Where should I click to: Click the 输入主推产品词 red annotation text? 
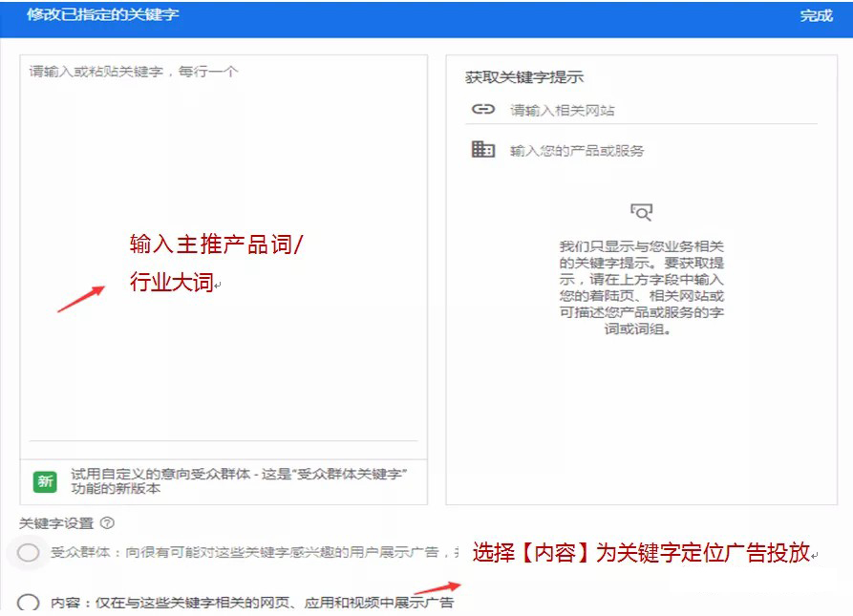click(x=216, y=244)
